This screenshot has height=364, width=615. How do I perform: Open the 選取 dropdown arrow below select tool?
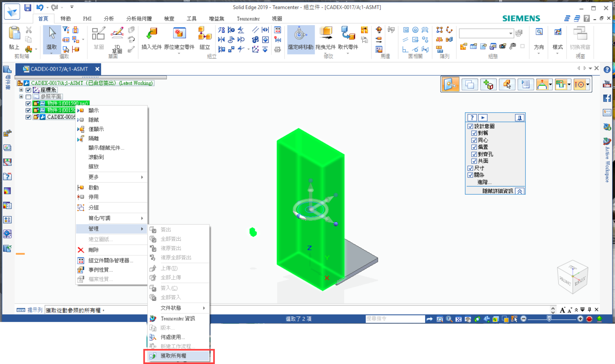point(52,53)
